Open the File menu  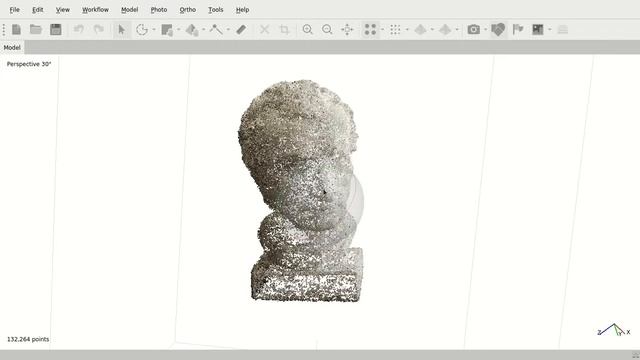click(14, 10)
